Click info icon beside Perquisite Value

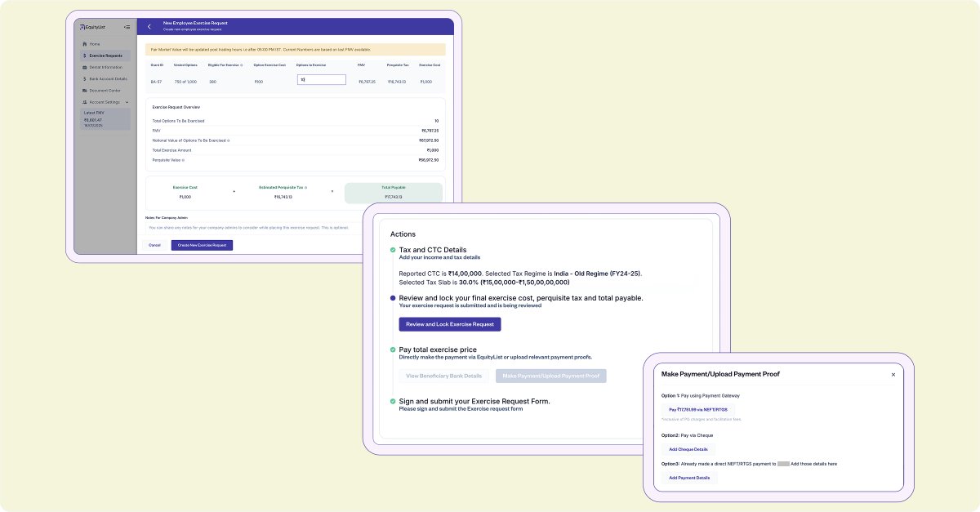coord(185,160)
